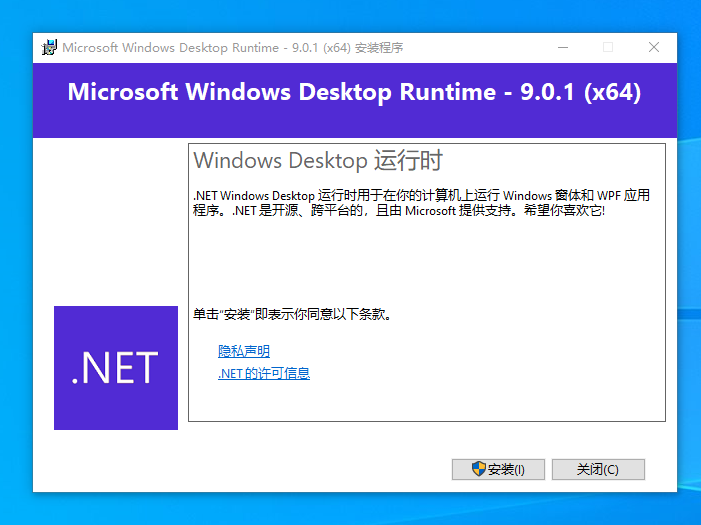Open the .NET 的许可信息 license link
Image resolution: width=701 pixels, height=525 pixels.
coord(264,373)
